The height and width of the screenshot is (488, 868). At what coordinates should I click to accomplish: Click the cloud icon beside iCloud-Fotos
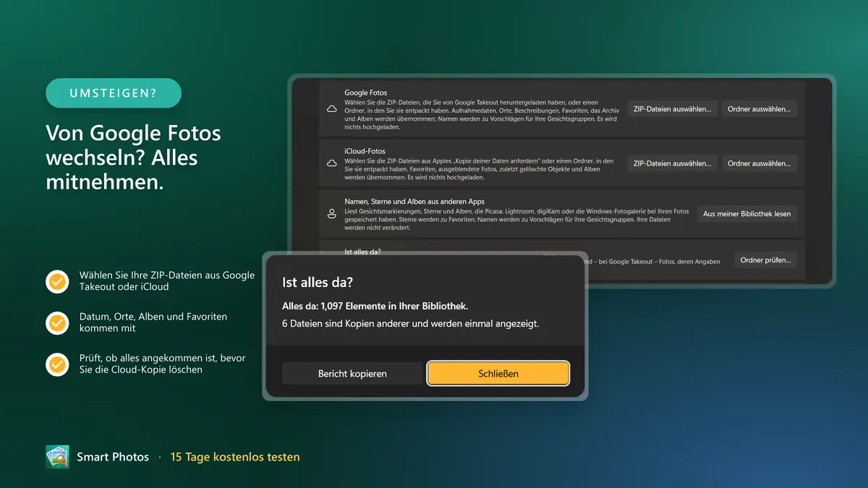point(332,163)
